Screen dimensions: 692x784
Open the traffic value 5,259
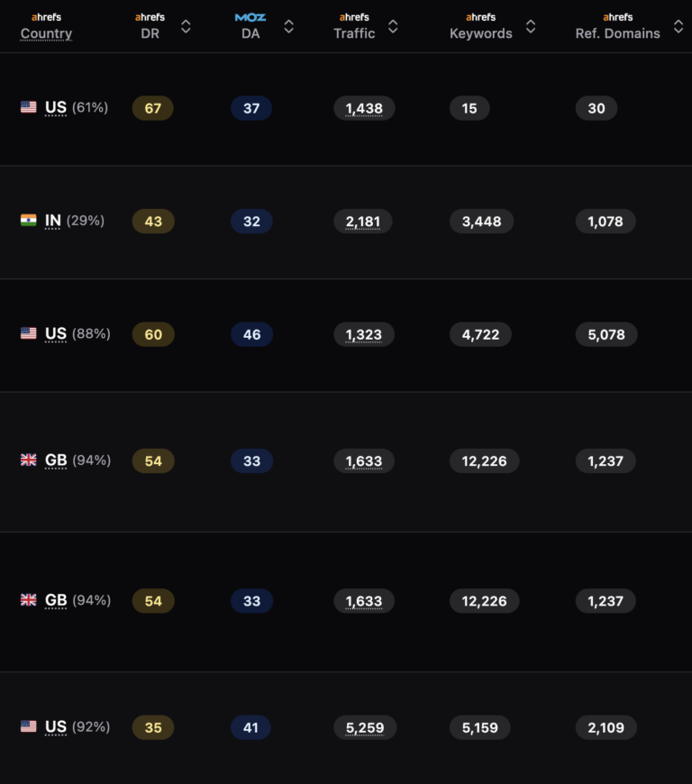365,727
